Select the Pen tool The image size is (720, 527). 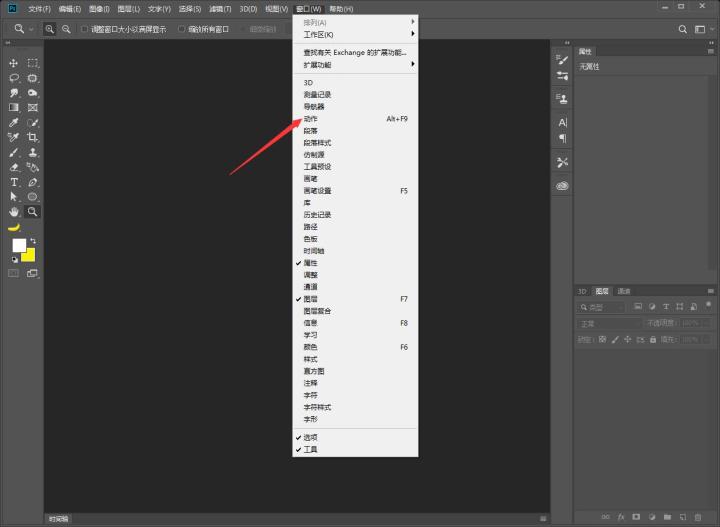tap(32, 182)
